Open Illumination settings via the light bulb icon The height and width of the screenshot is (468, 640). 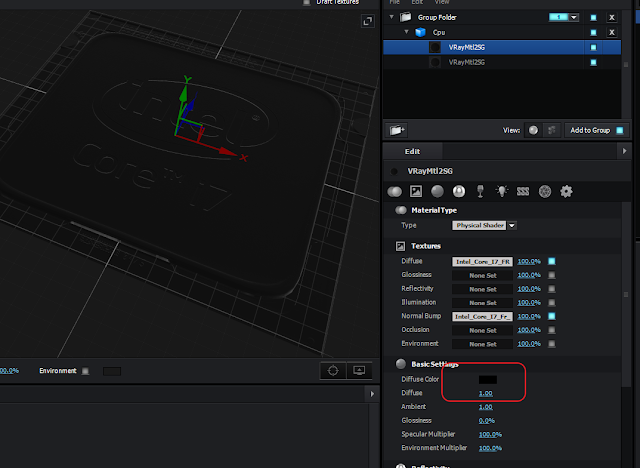(x=502, y=191)
